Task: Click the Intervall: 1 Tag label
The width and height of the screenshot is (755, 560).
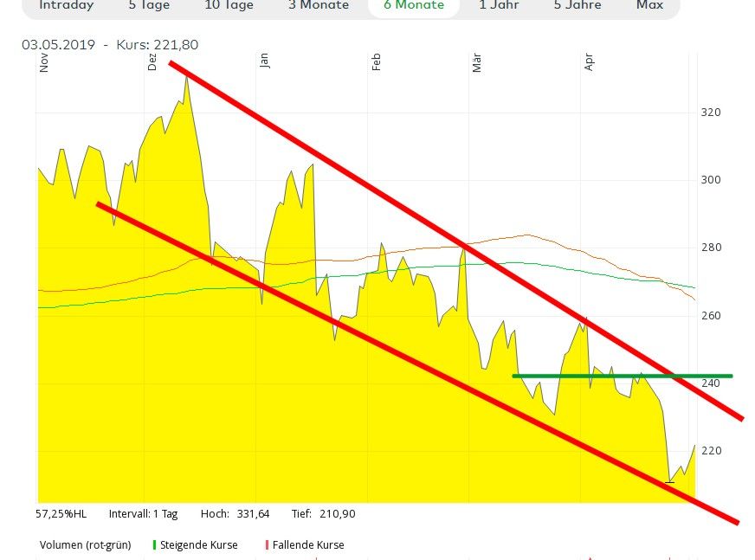Action: click(144, 514)
